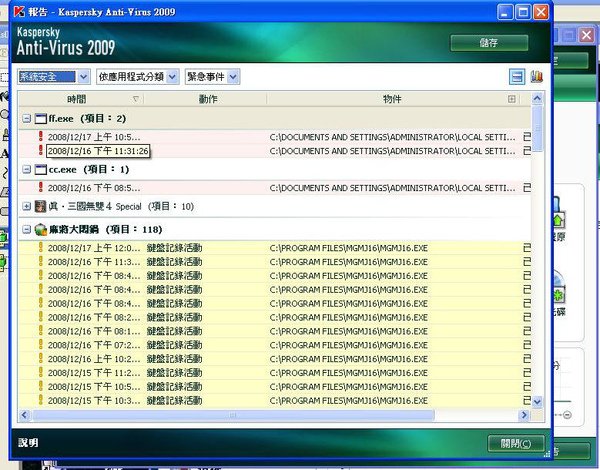Click the red alert icon on cc.exe event
This screenshot has height=470, width=600.
pyautogui.click(x=41, y=187)
